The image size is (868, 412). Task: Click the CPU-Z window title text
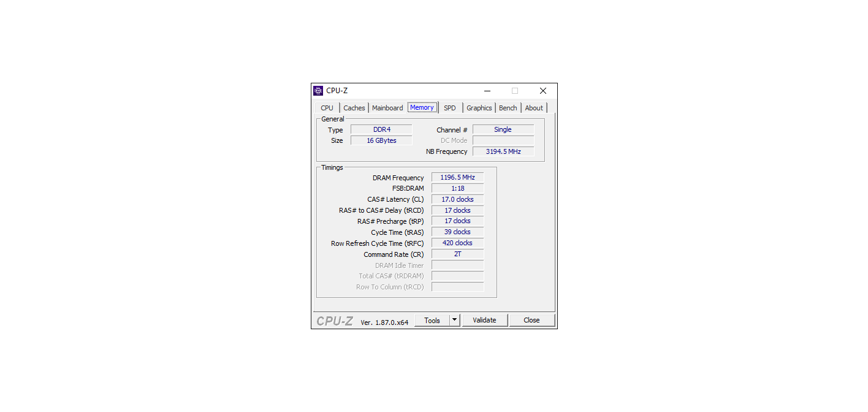337,91
